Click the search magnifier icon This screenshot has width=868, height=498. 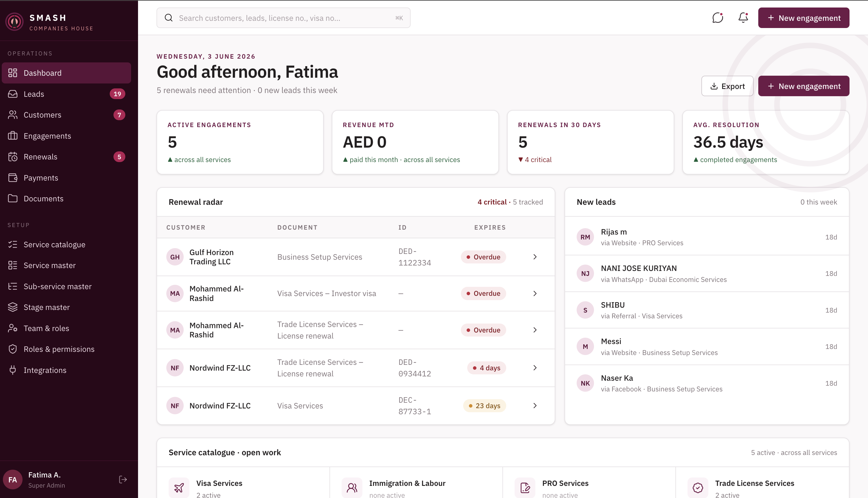(169, 18)
